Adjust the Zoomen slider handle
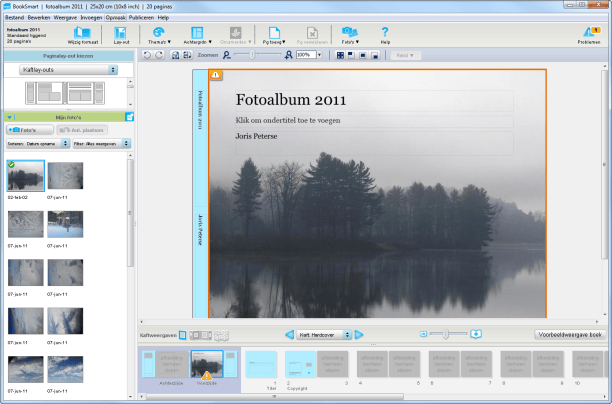 (253, 55)
